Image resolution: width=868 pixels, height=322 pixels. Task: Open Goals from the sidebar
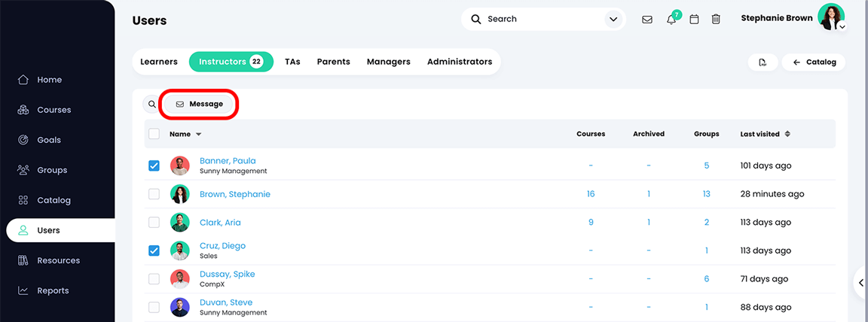(49, 140)
